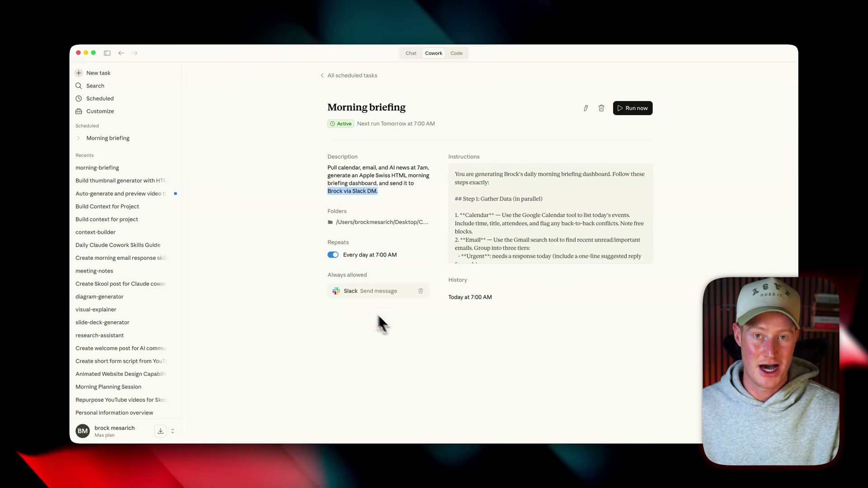Screen dimensions: 868x488
Task: Open Morning Planning Session recent
Action: (108, 387)
